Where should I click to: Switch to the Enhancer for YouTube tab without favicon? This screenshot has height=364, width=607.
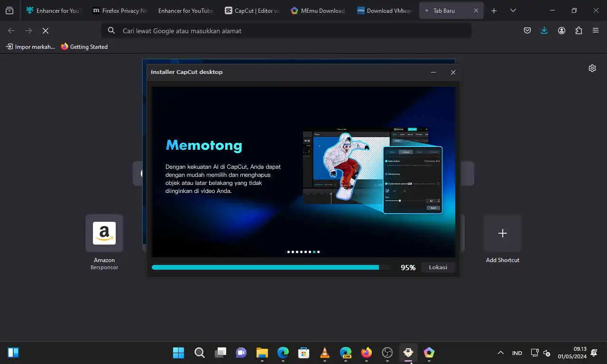[185, 10]
